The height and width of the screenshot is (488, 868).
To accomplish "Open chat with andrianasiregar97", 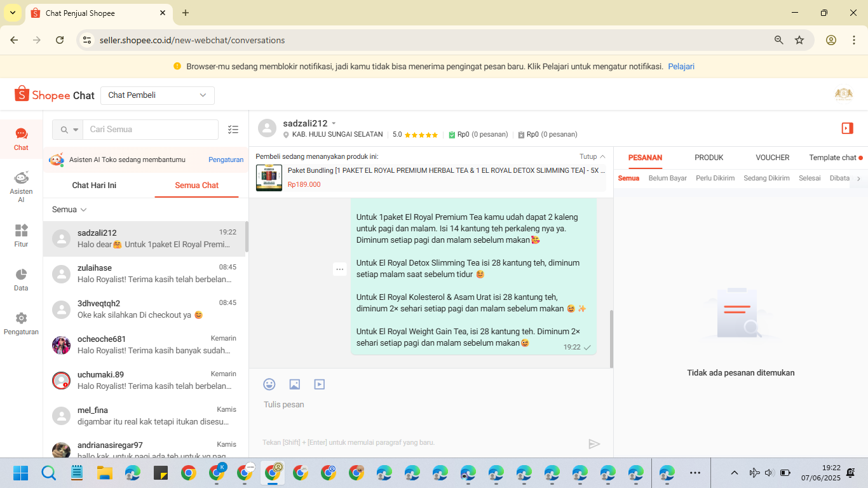I will coord(144,446).
